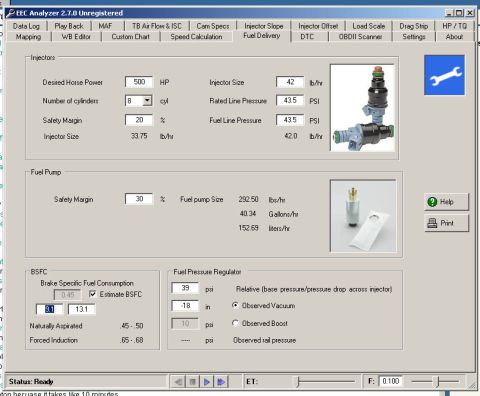Click the F value 0.100 field
Screen dimensions: 480x396
click(x=390, y=381)
